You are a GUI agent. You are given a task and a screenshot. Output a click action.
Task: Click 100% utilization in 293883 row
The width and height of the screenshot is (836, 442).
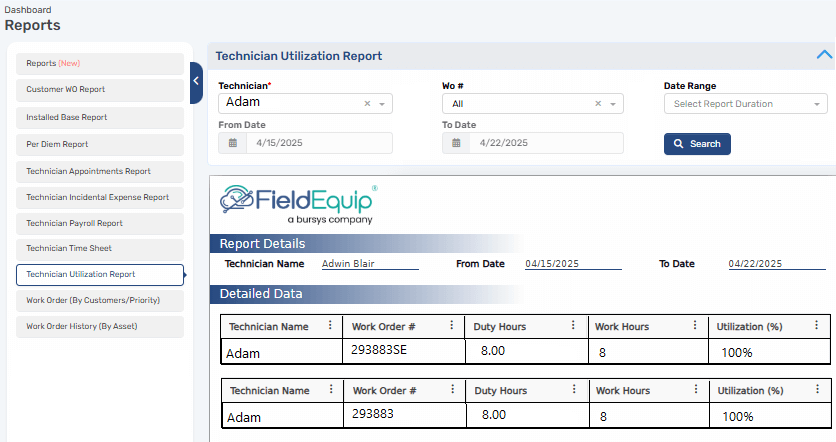[x=738, y=417]
